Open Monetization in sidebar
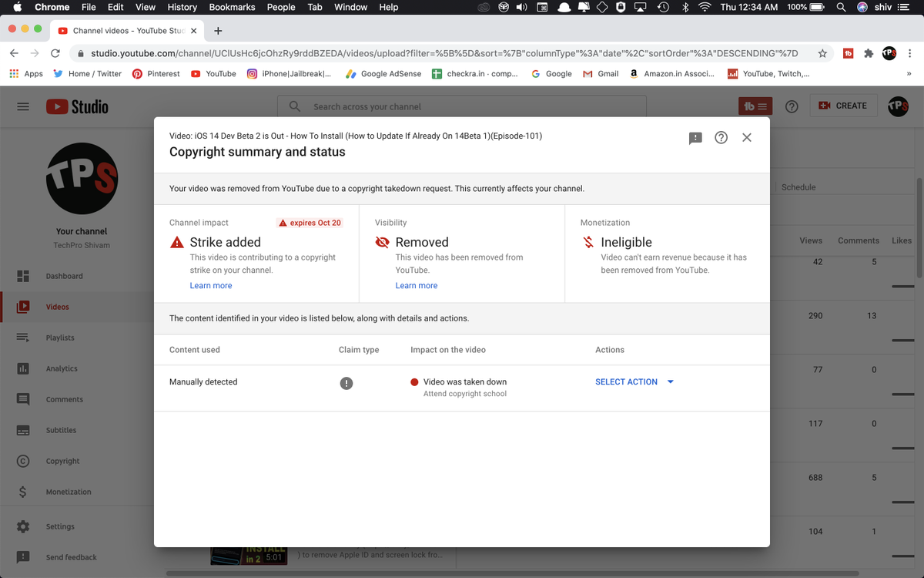The height and width of the screenshot is (578, 924). coord(77,492)
